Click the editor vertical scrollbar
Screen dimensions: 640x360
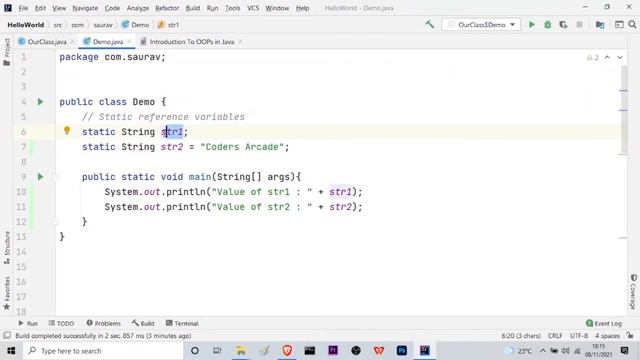click(x=623, y=110)
